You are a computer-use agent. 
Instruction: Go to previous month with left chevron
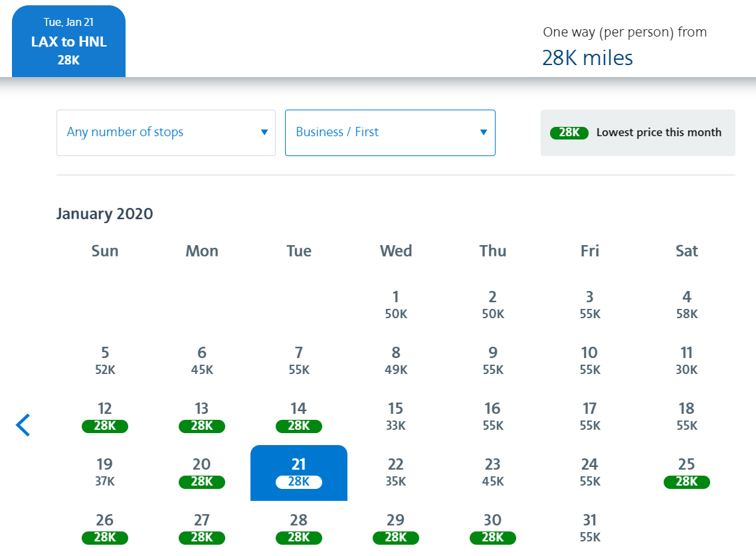23,424
